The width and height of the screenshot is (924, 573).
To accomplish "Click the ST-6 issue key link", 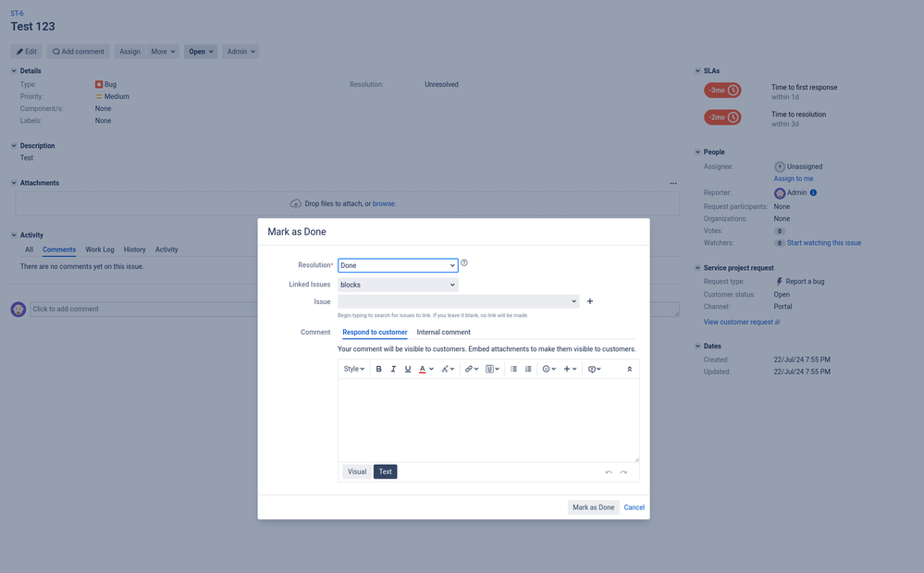I will pyautogui.click(x=17, y=13).
